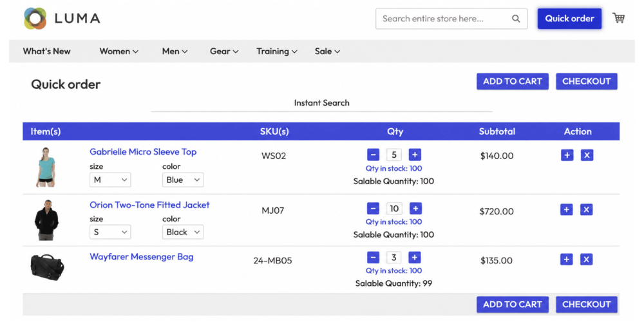644x322 pixels.
Task: Click the Wayfarer Messenger Bag thumbnail
Action: [47, 266]
